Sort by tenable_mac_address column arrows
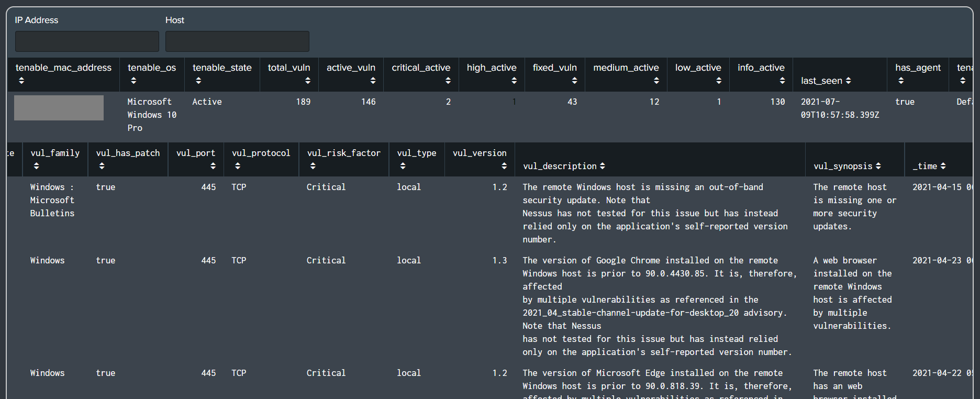Screen dimensions: 980x399 coord(21,81)
